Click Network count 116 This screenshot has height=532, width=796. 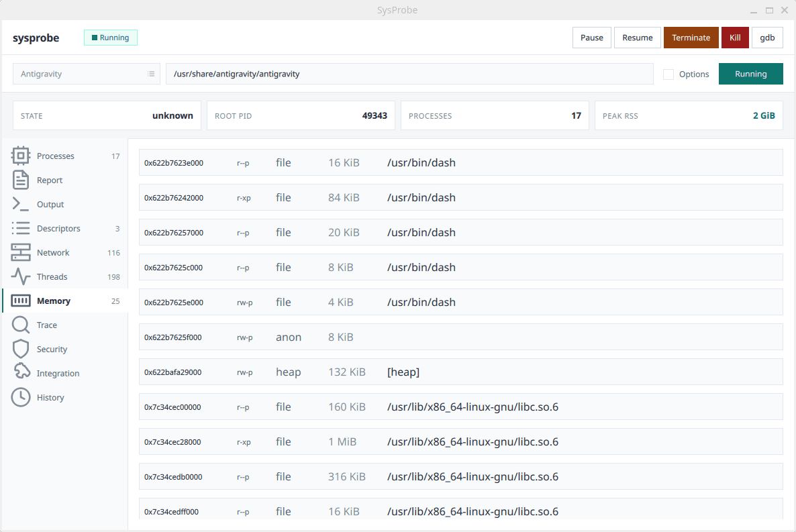(113, 253)
